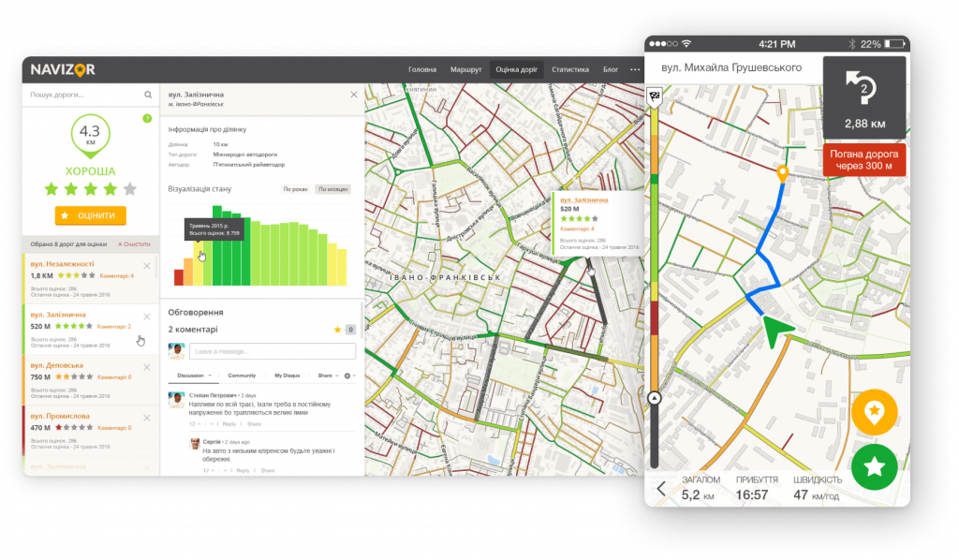Image resolution: width=959 pixels, height=560 pixels.
Task: Open the 'Статистика' menu item
Action: pos(570,70)
